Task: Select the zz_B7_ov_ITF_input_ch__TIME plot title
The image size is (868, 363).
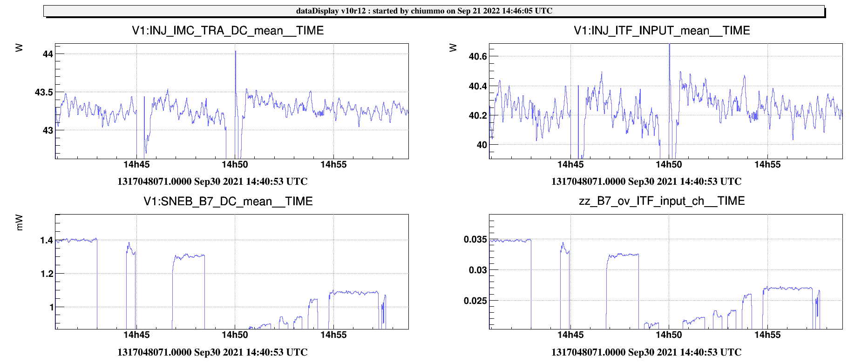Action: click(662, 201)
